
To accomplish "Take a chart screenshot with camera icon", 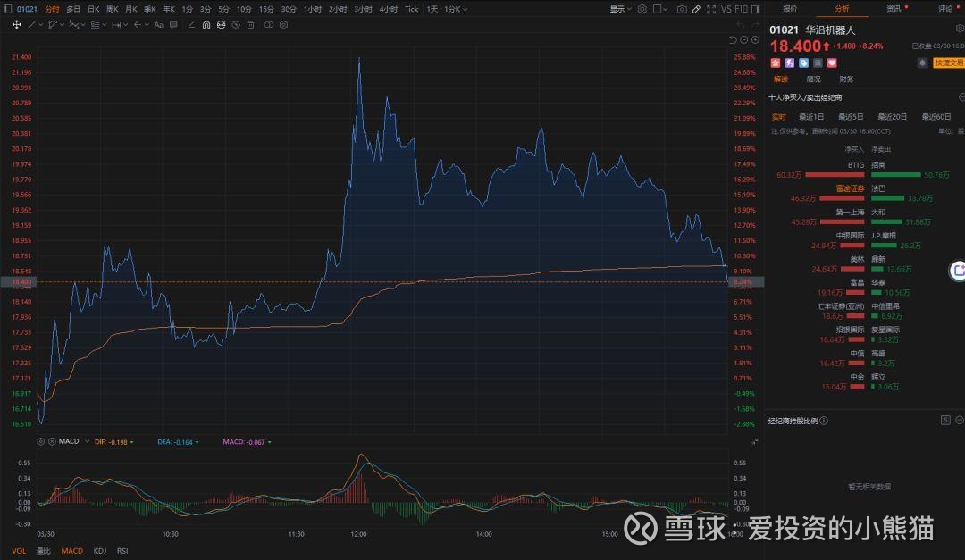I will [x=682, y=9].
